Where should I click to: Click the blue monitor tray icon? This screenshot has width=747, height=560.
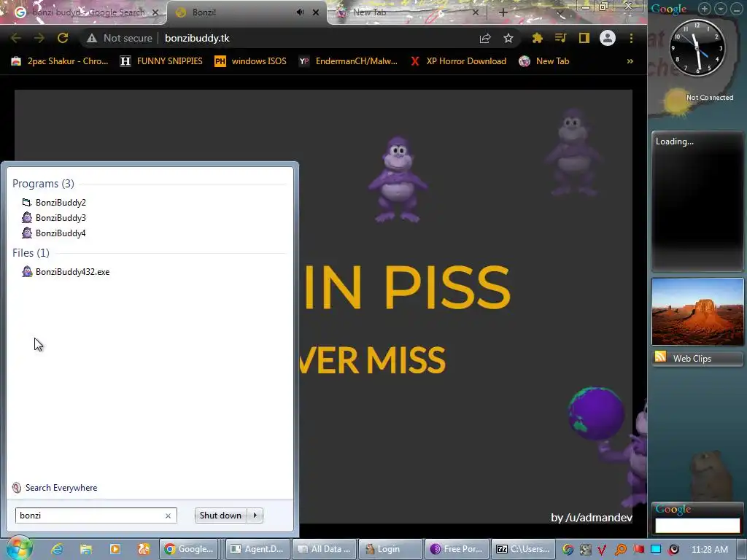tap(656, 550)
